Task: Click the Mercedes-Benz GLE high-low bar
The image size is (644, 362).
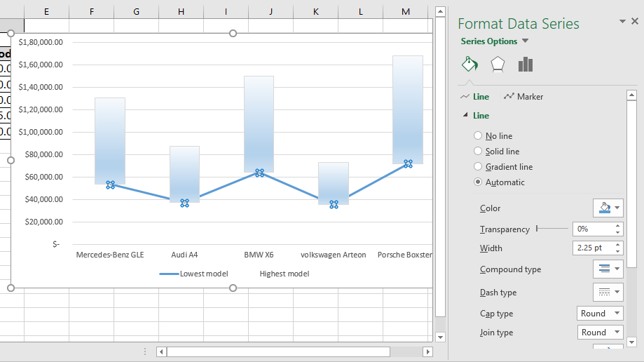Action: tap(110, 140)
